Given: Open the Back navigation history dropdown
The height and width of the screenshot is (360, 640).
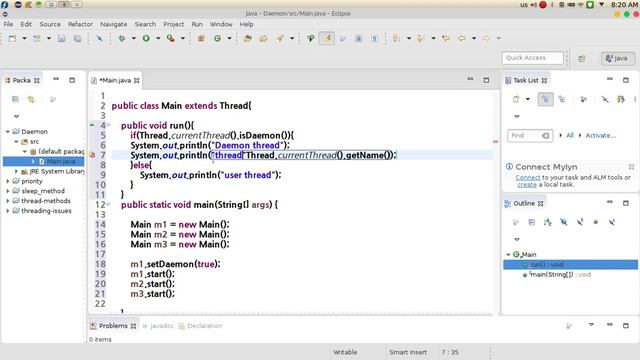Looking at the screenshot, I should pos(474,38).
